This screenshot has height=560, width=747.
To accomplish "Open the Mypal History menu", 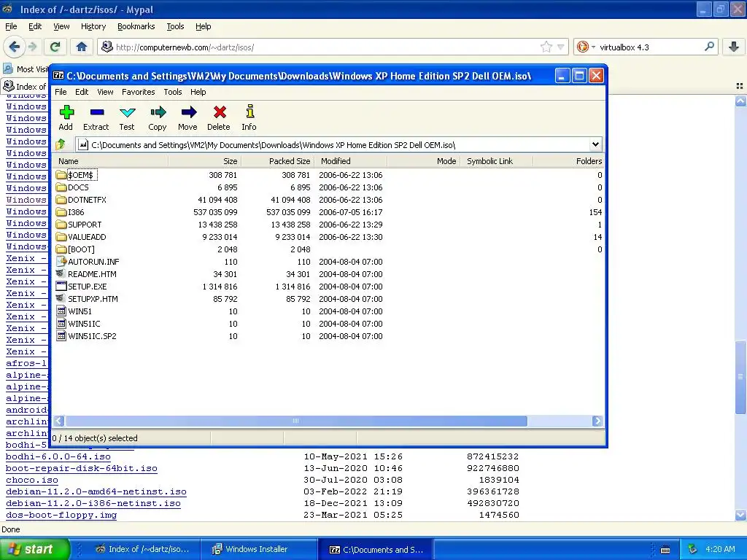I will click(93, 26).
